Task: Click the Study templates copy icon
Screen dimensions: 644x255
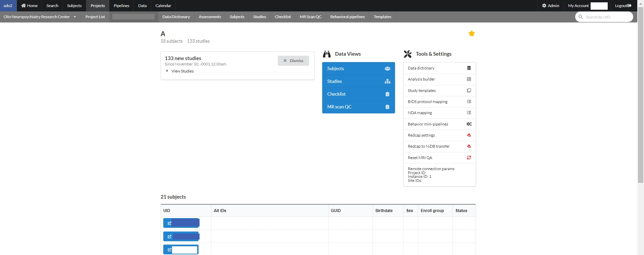Action: pyautogui.click(x=469, y=91)
